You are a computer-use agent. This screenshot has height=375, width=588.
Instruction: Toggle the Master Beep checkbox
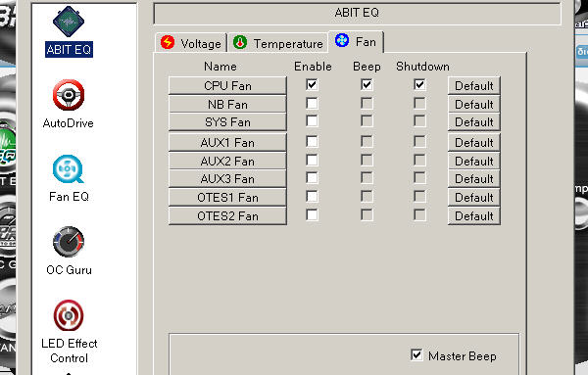[416, 354]
